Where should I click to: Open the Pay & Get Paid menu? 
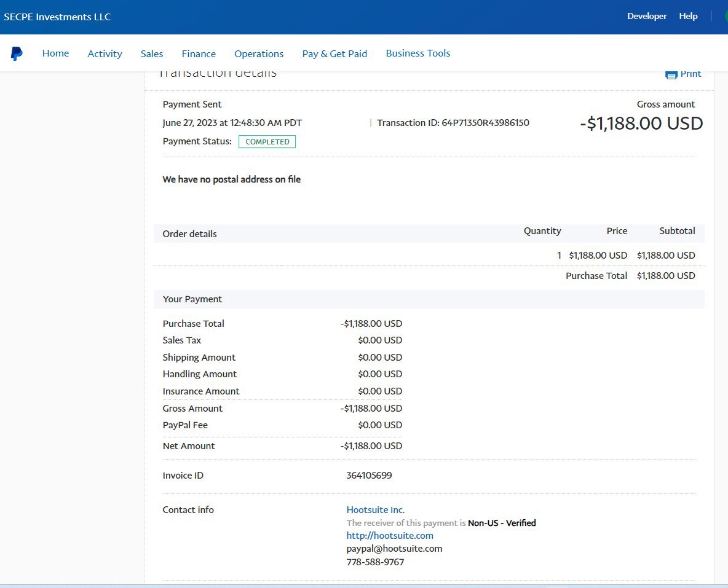(x=334, y=54)
